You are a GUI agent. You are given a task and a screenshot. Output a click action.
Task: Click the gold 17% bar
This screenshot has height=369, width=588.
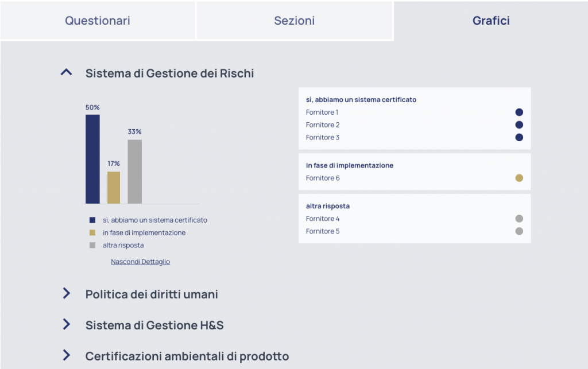tap(114, 188)
